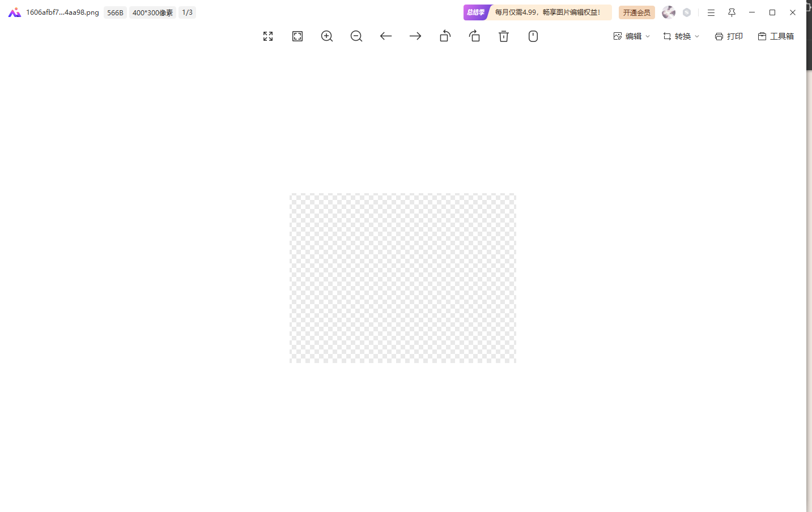Rotate image counterclockwise
Screen dimensions: 812x512
coord(445,36)
